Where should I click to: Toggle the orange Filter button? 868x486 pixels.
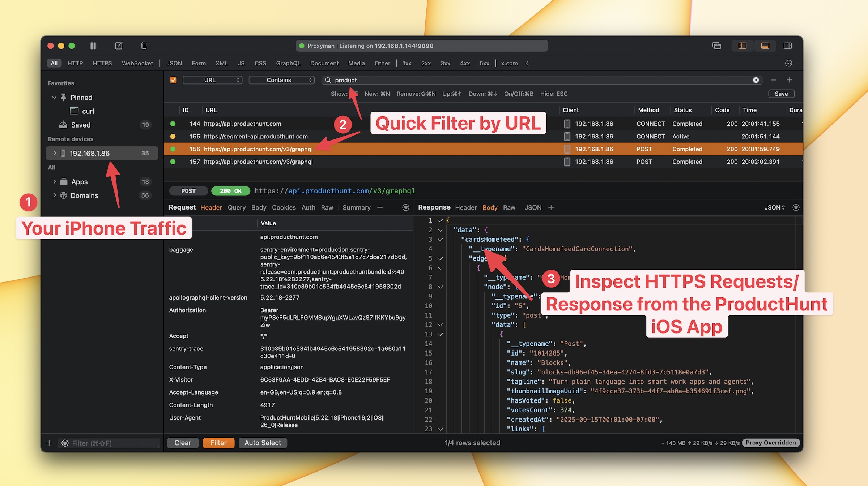click(x=218, y=443)
